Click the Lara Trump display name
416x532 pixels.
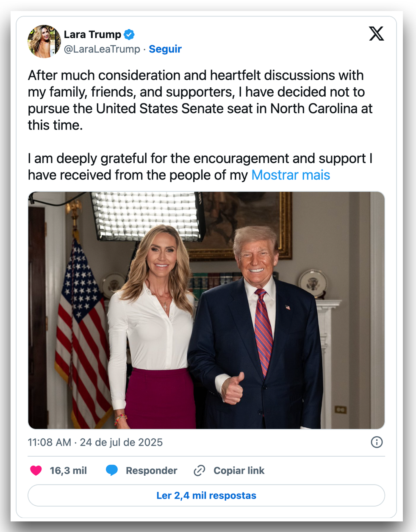(x=92, y=34)
